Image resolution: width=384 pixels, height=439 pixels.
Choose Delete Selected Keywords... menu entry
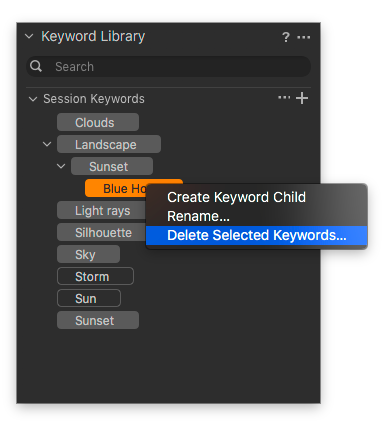click(x=256, y=235)
